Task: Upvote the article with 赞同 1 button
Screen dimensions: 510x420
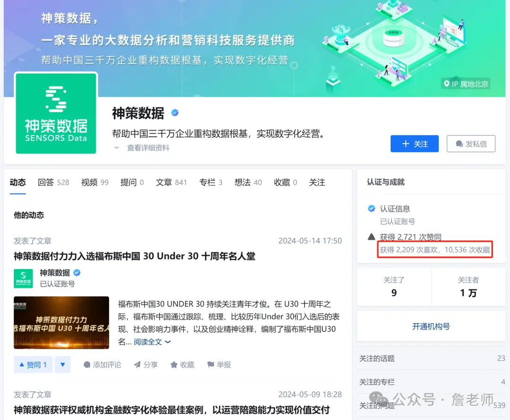Action: [x=33, y=365]
